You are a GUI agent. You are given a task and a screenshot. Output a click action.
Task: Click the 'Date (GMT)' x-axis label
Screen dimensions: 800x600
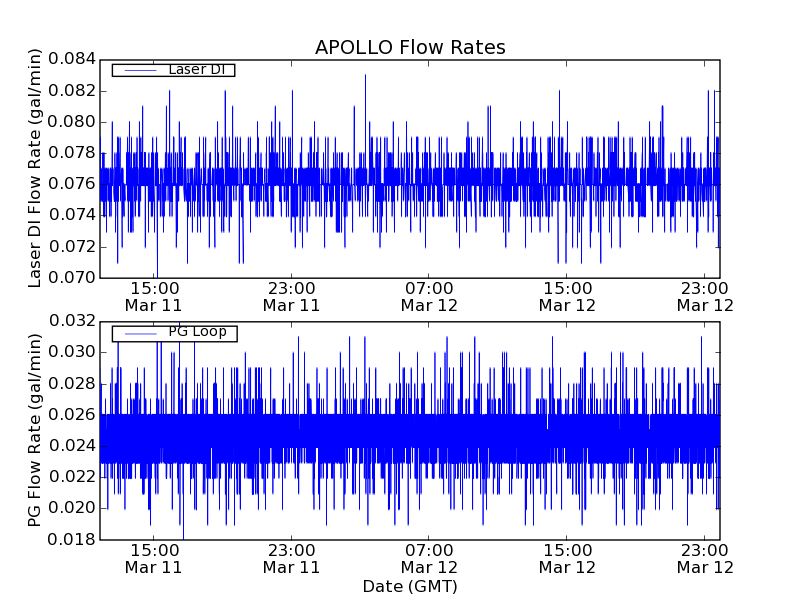click(410, 586)
